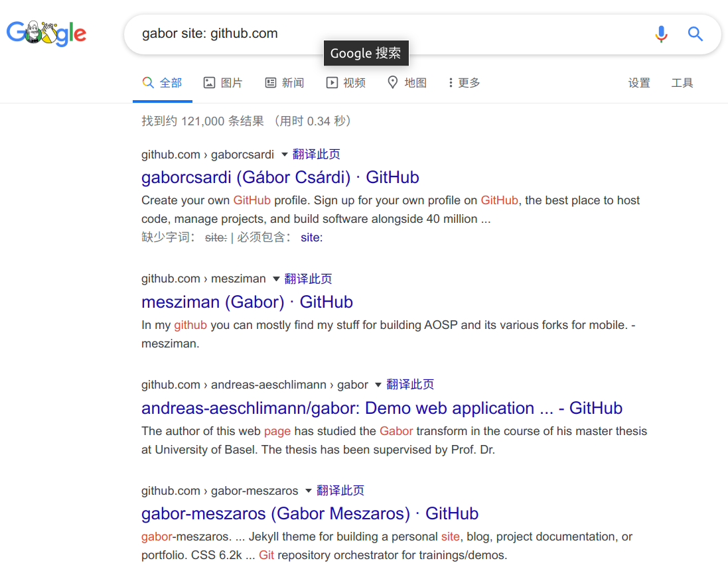Open the 更多 menu
Image resolution: width=728 pixels, height=575 pixels.
tap(464, 83)
